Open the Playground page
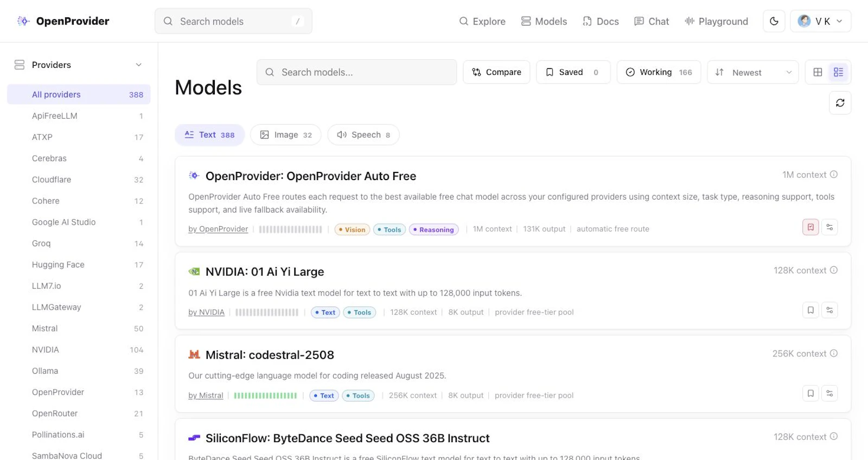 click(x=716, y=21)
